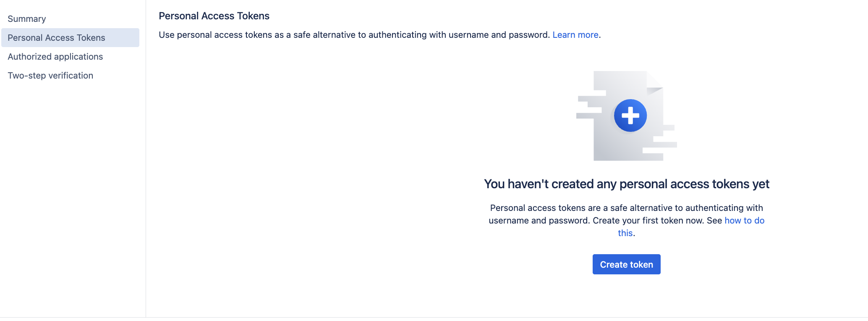Image resolution: width=868 pixels, height=321 pixels.
Task: Open Two-step verification settings
Action: coord(50,76)
